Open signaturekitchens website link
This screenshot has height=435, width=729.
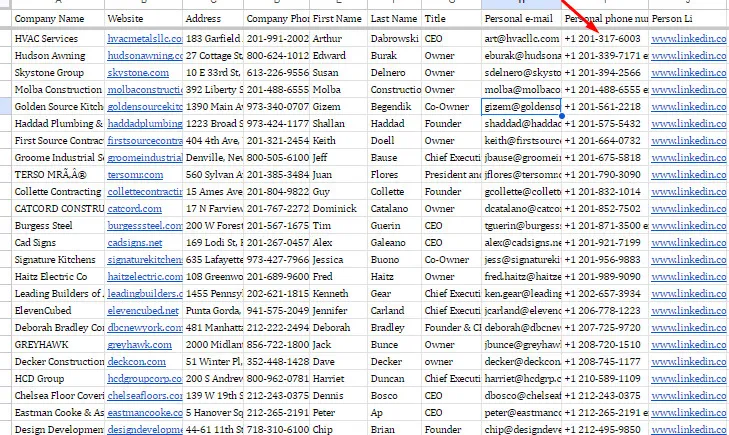[x=145, y=260]
